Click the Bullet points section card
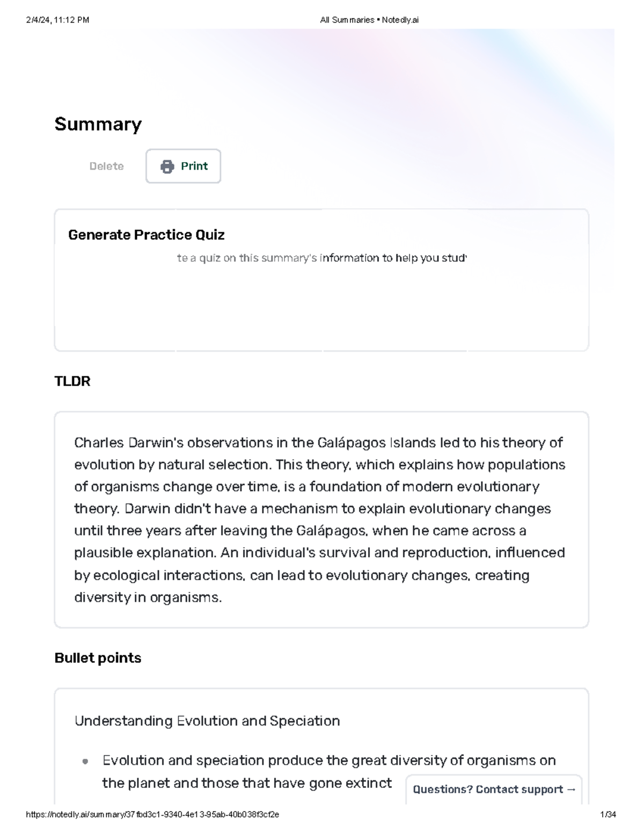This screenshot has height=834, width=644. point(322,746)
